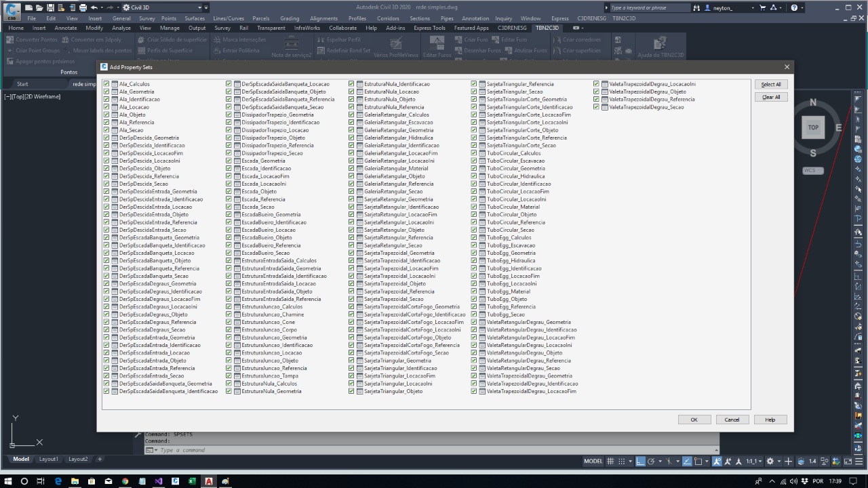The width and height of the screenshot is (868, 488).
Task: Toggle polar tracking icon in status bar
Action: [x=651, y=461]
